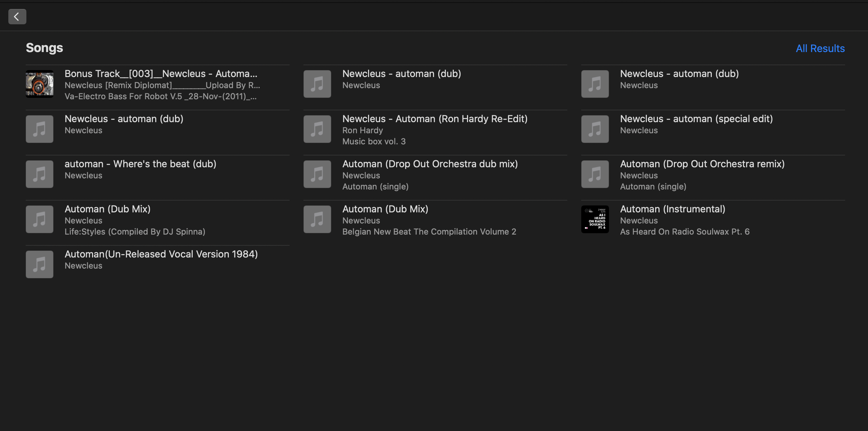The image size is (868, 431).
Task: Open the All Results link
Action: 820,48
